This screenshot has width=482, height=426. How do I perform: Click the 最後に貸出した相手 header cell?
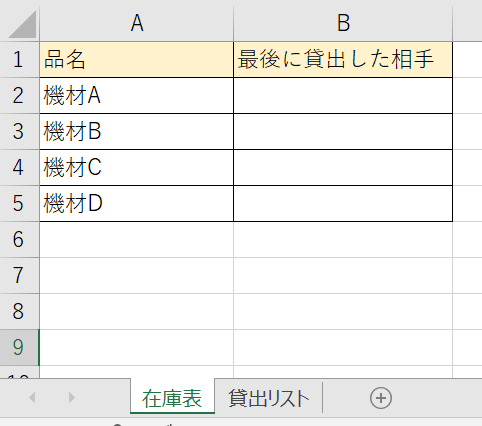click(343, 60)
